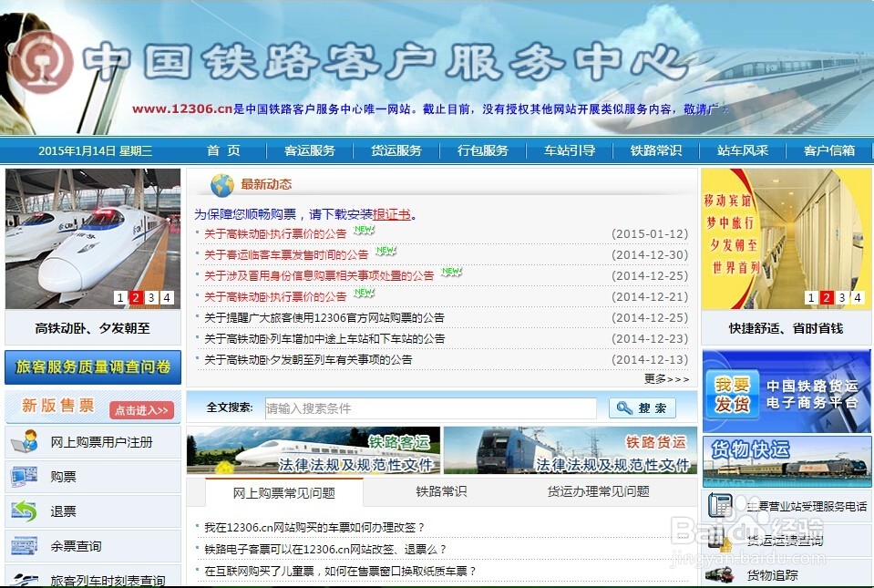This screenshot has width=874, height=588.
Task: Switch to the 铁路常识 tab below the banners
Action: point(441,491)
